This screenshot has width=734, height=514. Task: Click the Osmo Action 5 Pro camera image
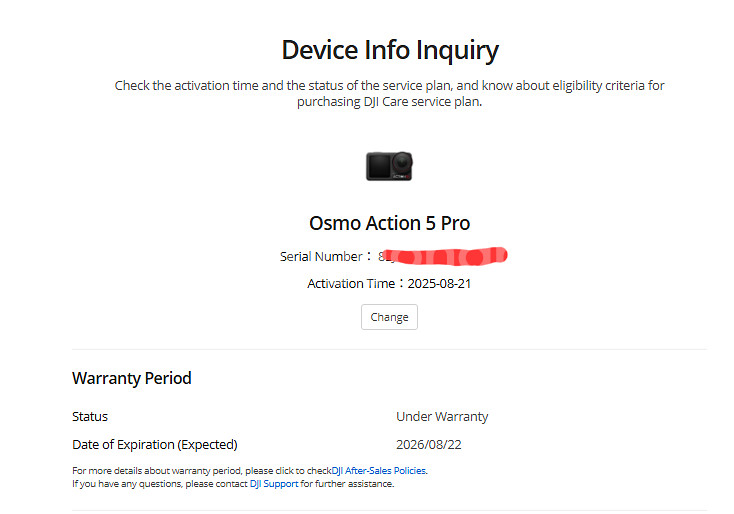coord(389,166)
